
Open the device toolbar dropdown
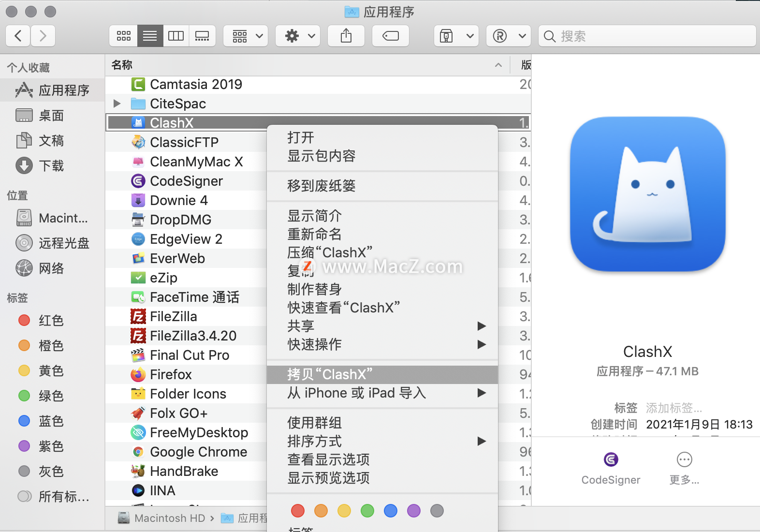(456, 36)
